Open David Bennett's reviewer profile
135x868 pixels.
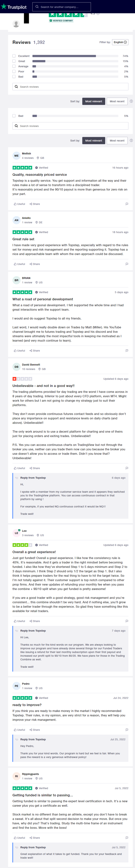(x=31, y=365)
